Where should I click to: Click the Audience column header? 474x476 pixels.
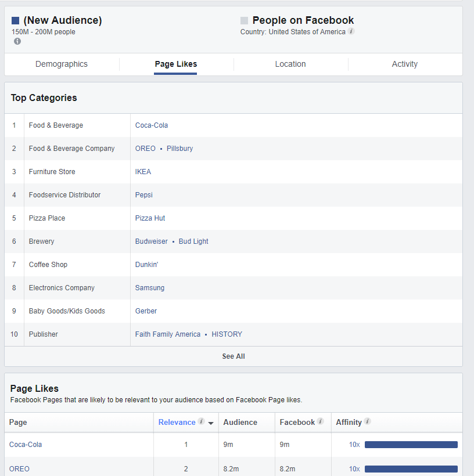[x=240, y=422]
